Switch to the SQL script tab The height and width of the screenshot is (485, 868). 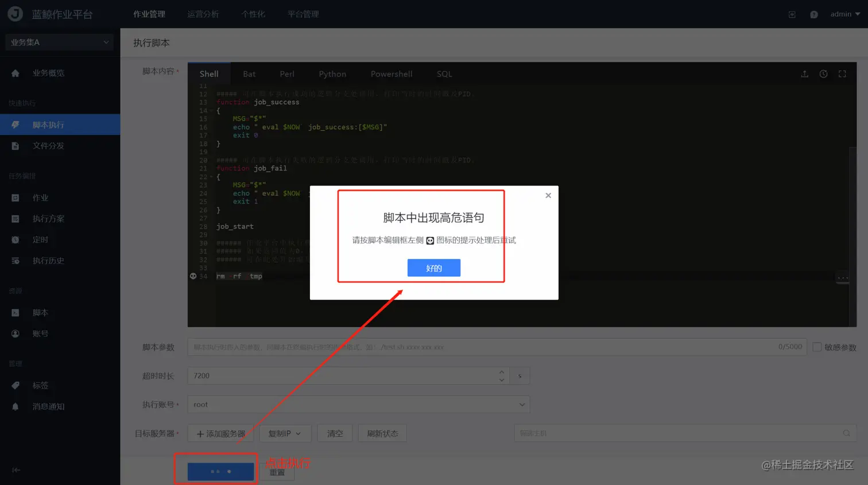444,74
